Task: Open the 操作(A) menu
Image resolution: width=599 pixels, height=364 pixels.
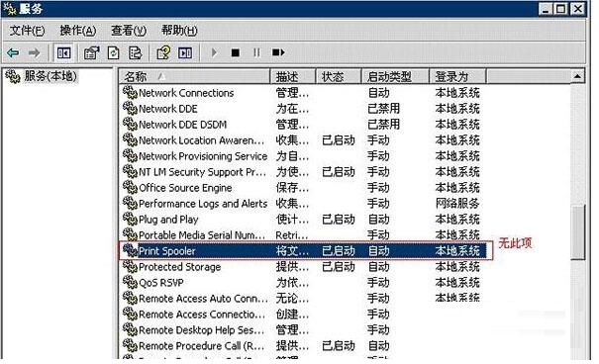Action: click(x=78, y=31)
